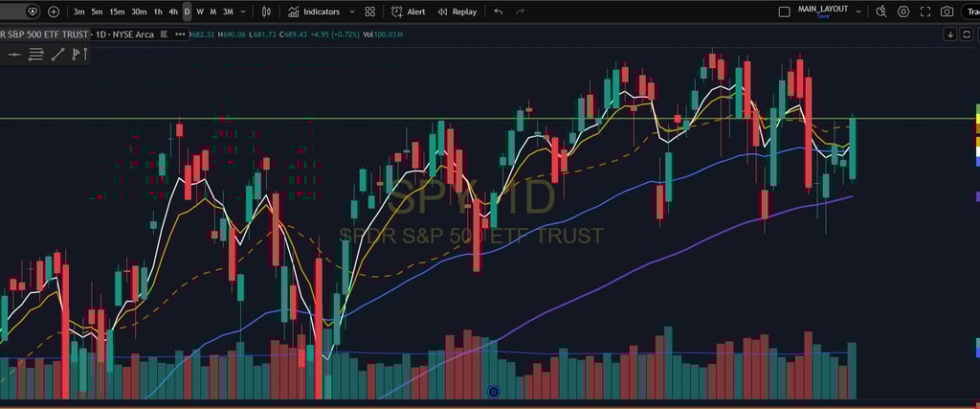Click the close value 689.43

293,34
